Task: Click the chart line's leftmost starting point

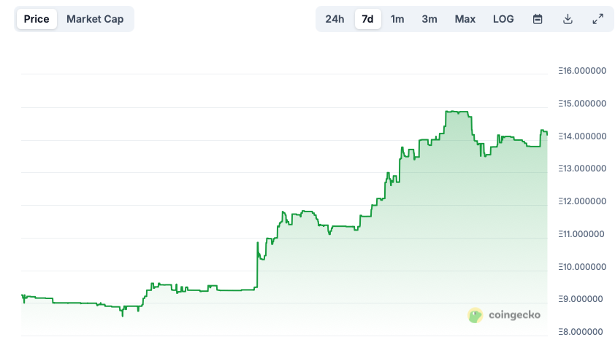Action: click(22, 295)
